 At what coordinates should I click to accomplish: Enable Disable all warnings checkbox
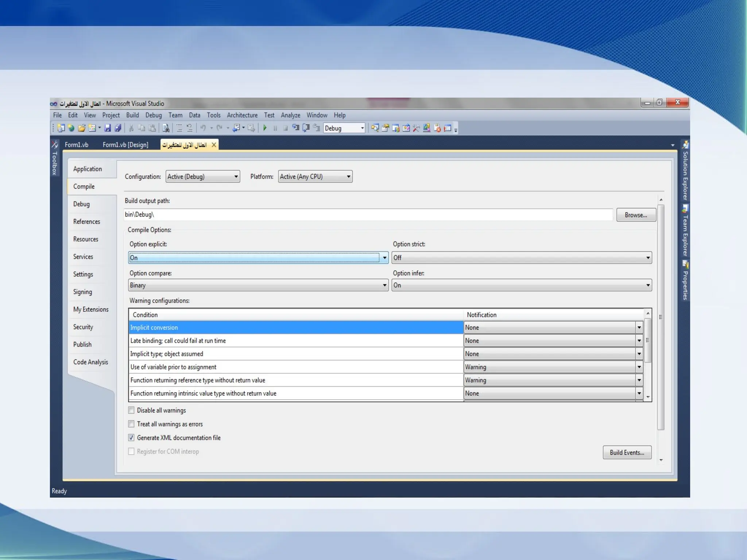coord(131,410)
